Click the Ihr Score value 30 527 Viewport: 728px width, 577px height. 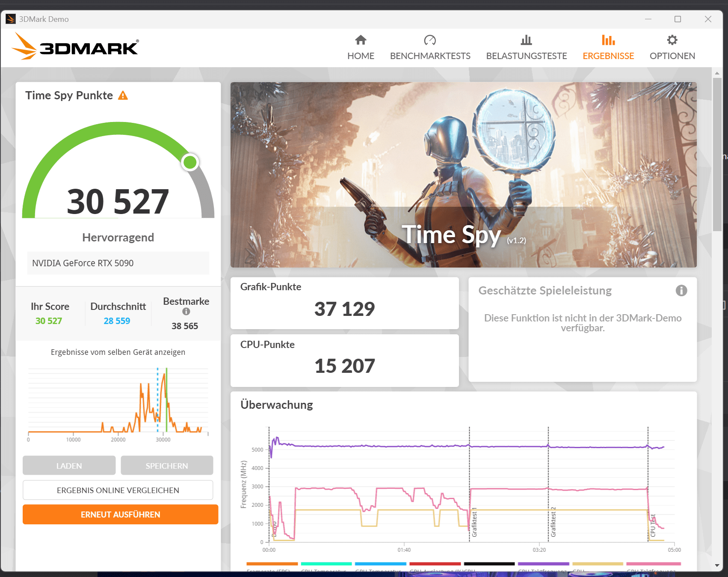coord(49,321)
